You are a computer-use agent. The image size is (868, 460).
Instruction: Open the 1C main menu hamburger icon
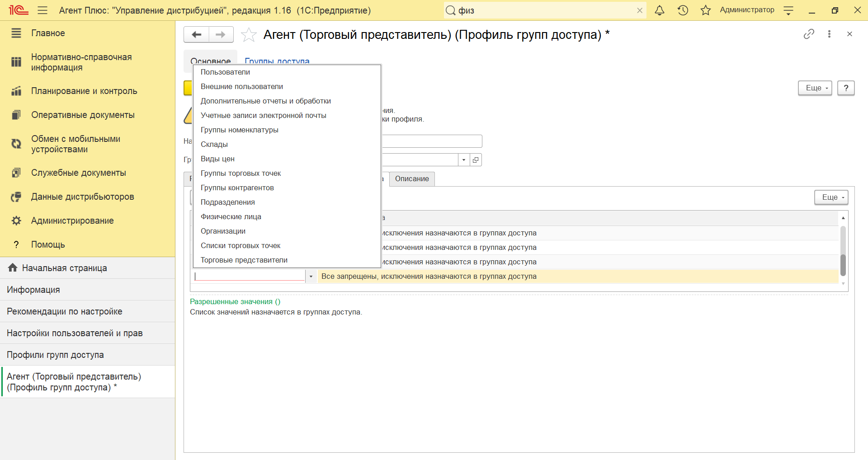tap(42, 10)
